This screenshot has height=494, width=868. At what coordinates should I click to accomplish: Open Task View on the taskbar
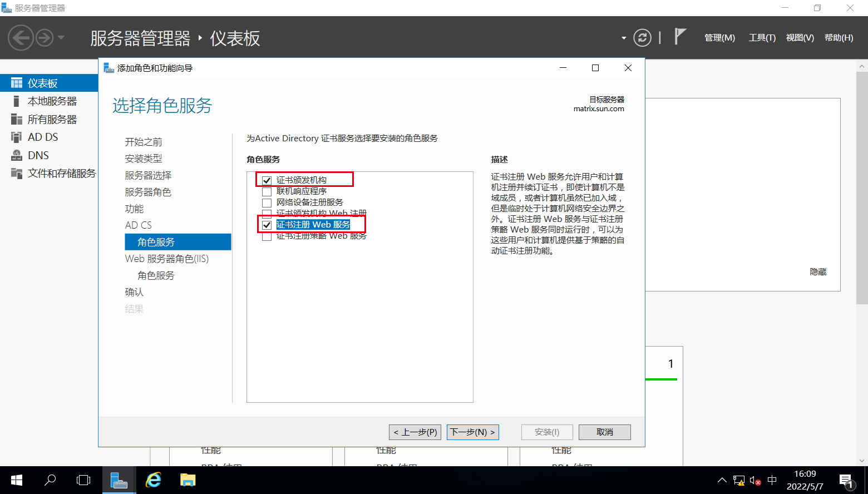point(83,480)
